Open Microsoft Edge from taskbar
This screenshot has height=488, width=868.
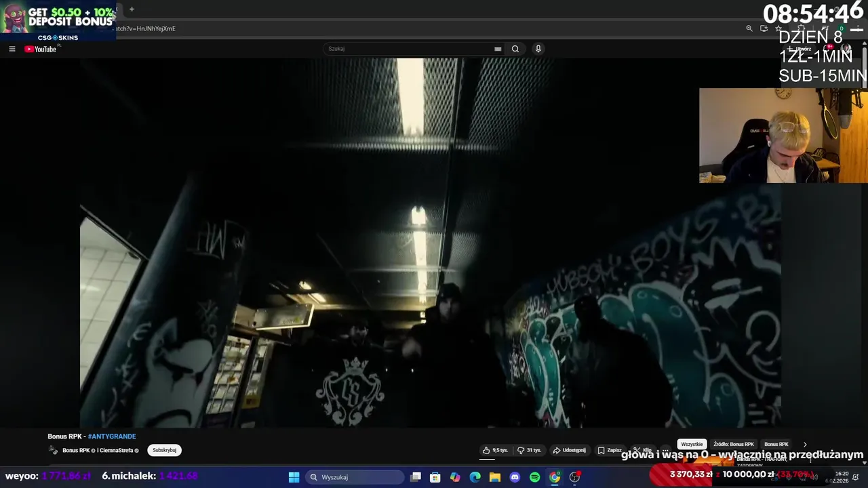475,477
